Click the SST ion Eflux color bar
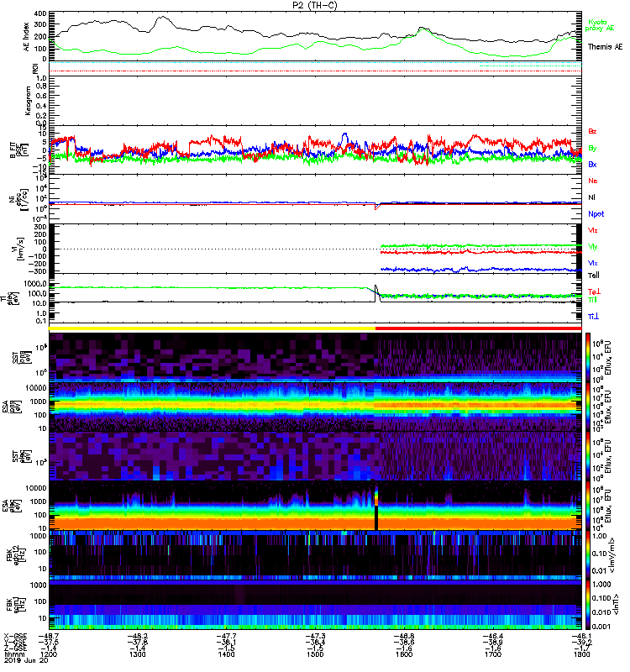 coord(588,358)
